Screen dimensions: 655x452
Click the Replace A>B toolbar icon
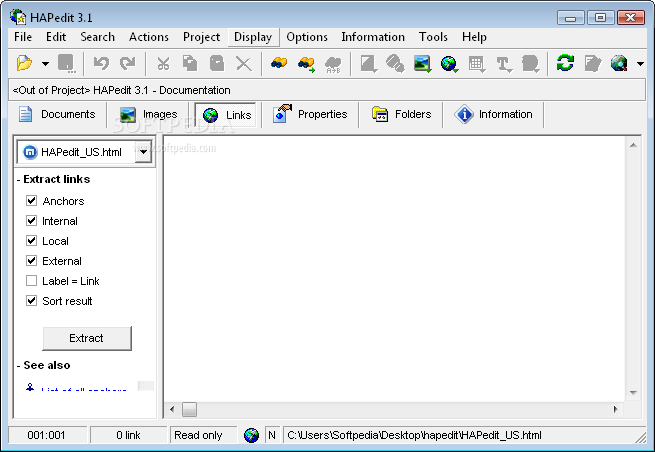333,64
